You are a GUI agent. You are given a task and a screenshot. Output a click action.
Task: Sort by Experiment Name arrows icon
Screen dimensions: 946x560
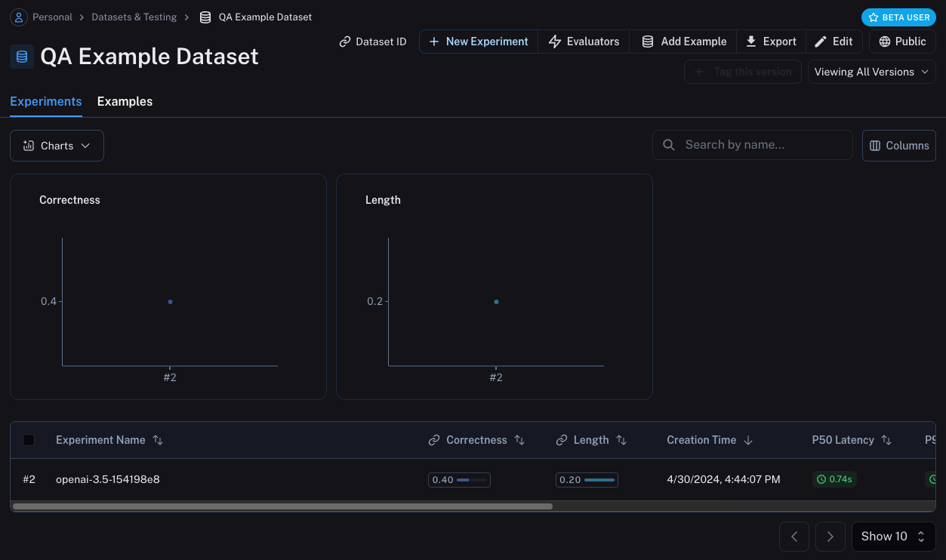point(158,440)
